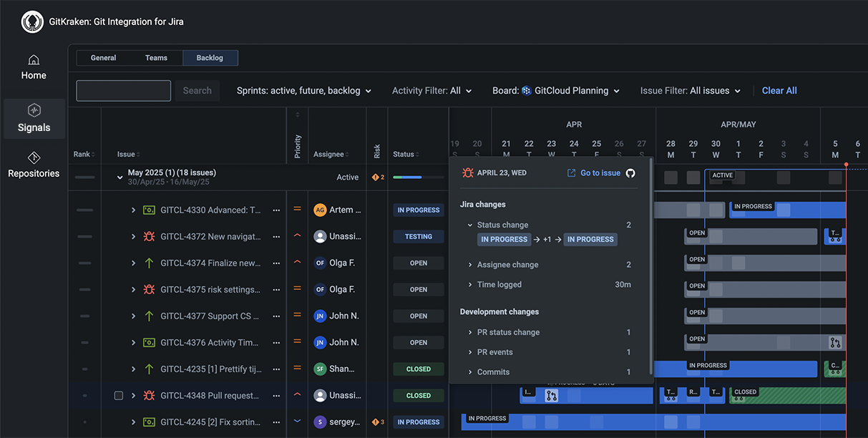The height and width of the screenshot is (438, 868).
Task: Follow the Go to issue link
Action: 594,172
